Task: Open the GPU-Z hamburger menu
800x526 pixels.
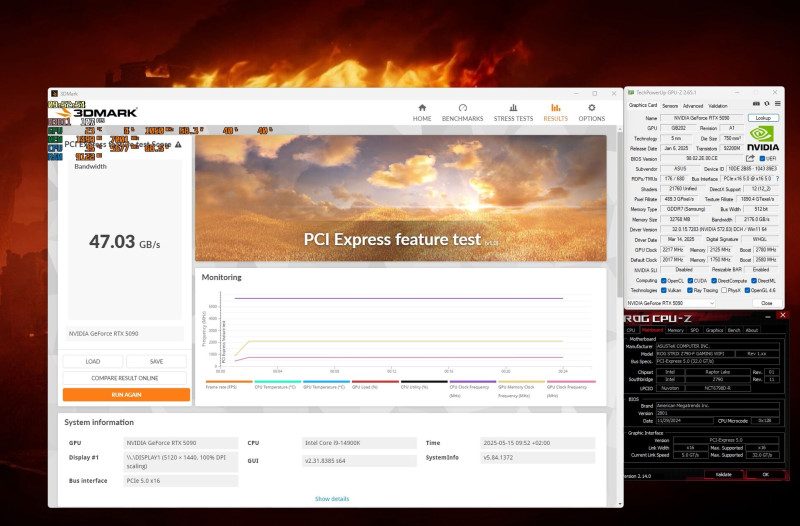Action: point(777,104)
